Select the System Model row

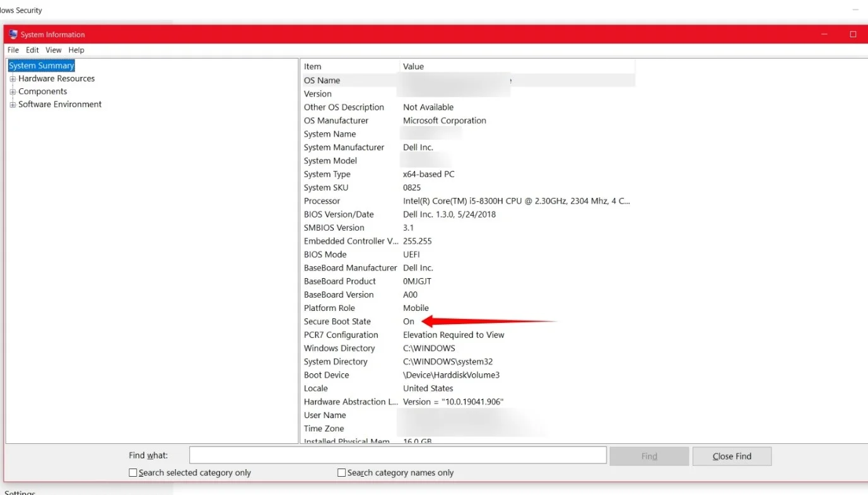(x=468, y=161)
